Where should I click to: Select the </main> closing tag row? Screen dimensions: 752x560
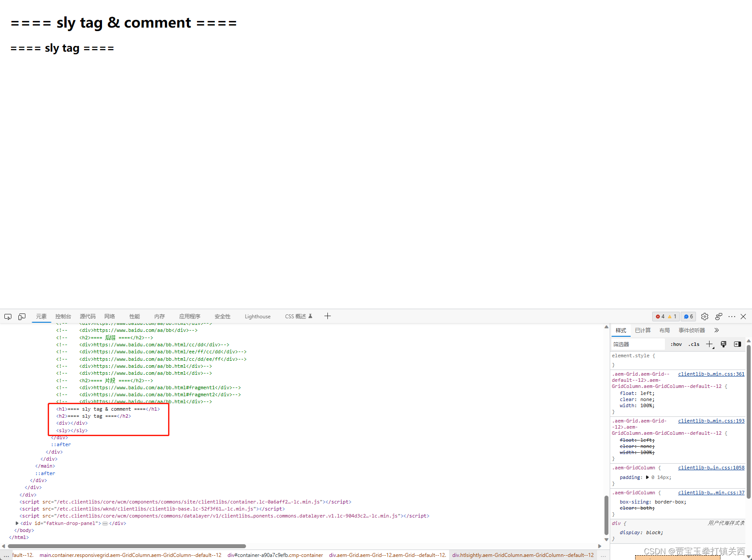coord(45,466)
